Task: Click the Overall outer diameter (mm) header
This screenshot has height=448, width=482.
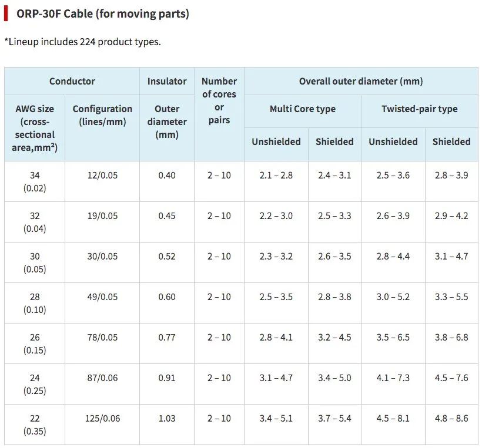Action: [x=361, y=81]
